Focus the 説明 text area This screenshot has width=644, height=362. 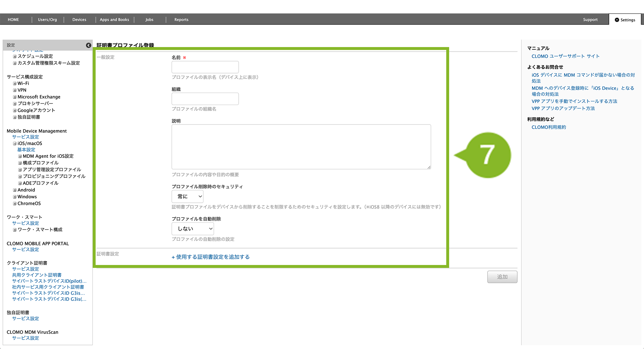click(x=301, y=147)
